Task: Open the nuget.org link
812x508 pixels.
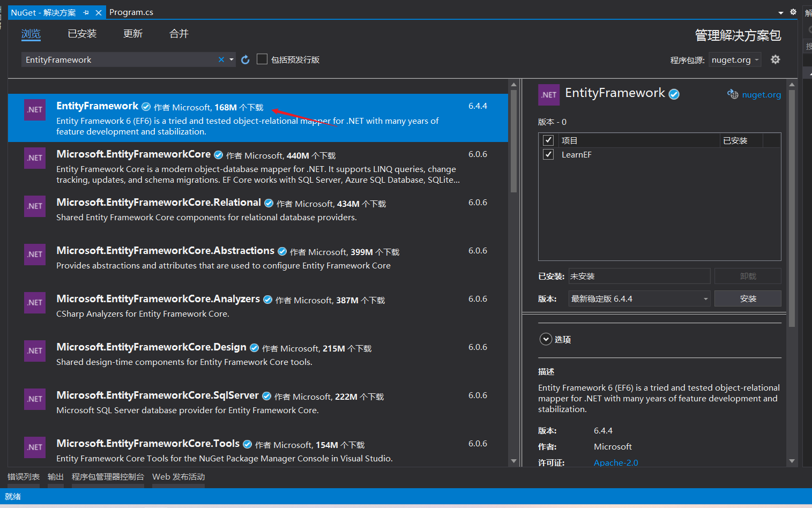Action: [x=761, y=95]
